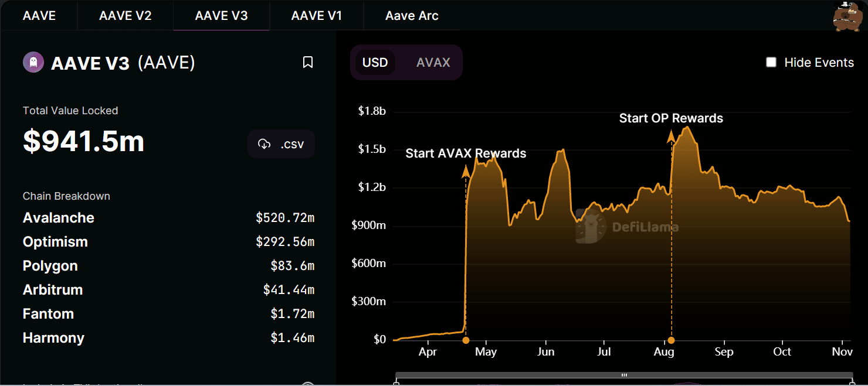The height and width of the screenshot is (386, 868).
Task: Click the orange event dot near May
Action: point(466,340)
